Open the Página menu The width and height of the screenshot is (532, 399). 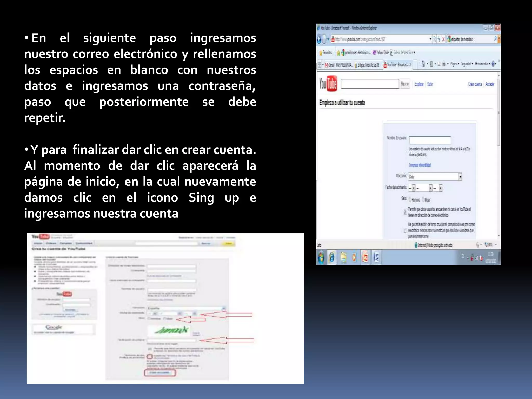(x=455, y=64)
